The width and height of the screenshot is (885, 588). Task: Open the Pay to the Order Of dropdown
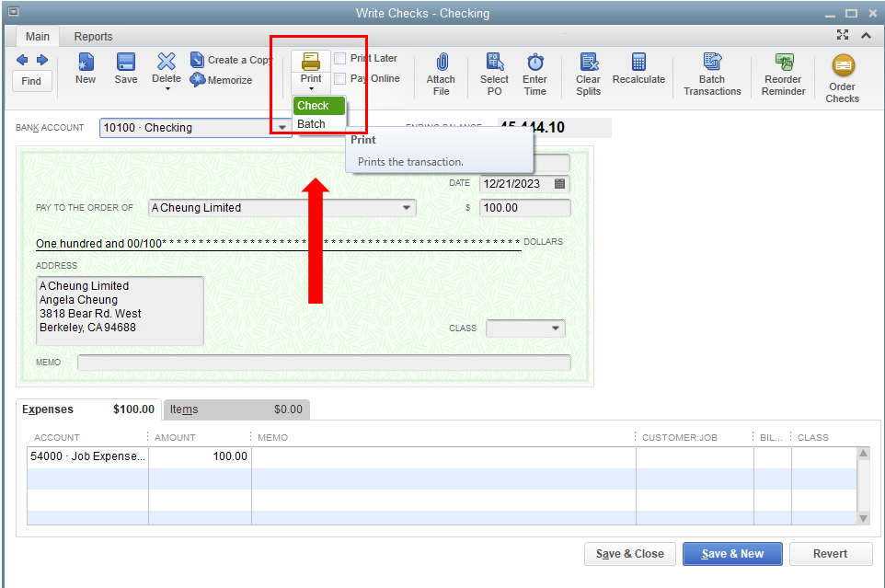[x=407, y=208]
